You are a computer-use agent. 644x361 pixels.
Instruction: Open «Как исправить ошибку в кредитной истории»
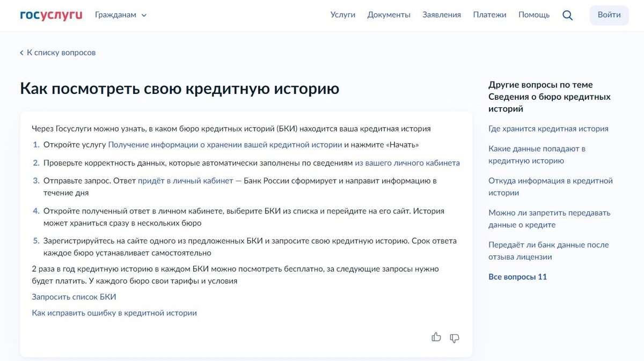point(114,312)
